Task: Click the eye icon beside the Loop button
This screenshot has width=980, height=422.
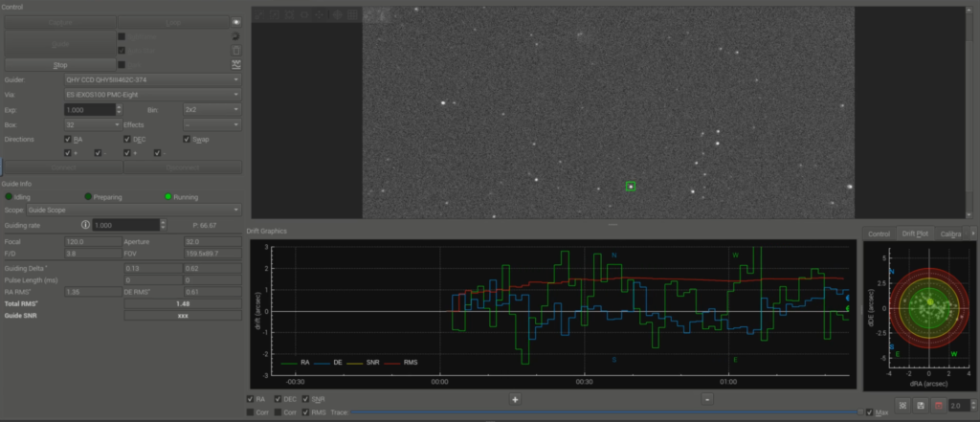Action: [x=236, y=22]
